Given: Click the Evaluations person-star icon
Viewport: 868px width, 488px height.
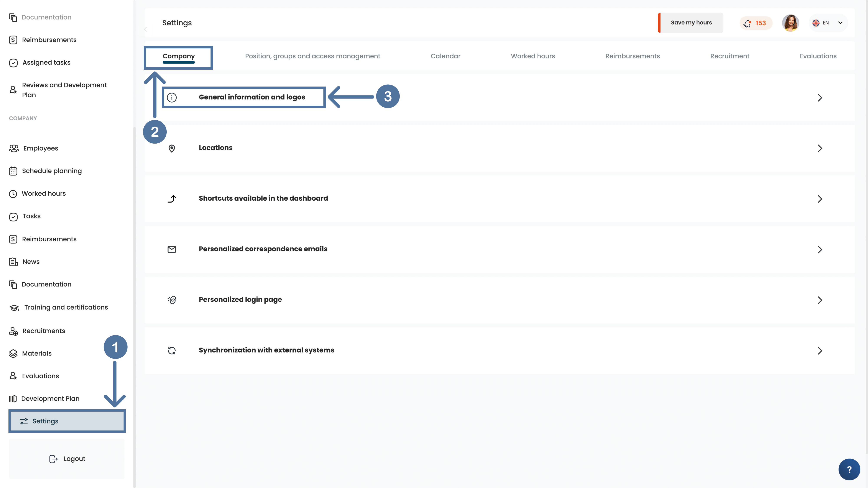Looking at the screenshot, I should pyautogui.click(x=13, y=376).
